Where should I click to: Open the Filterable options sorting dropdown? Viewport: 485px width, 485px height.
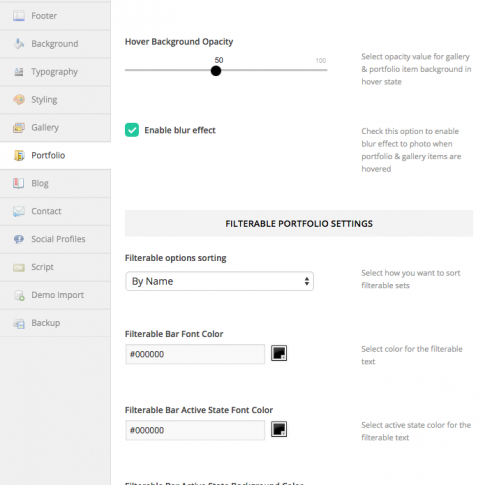[219, 281]
